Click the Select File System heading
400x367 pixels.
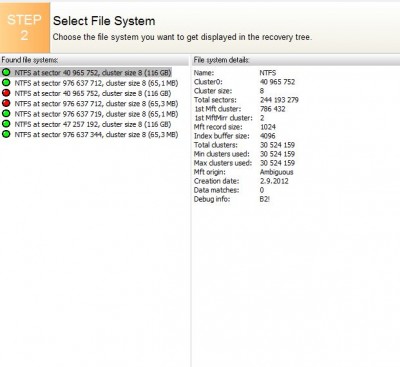(104, 21)
